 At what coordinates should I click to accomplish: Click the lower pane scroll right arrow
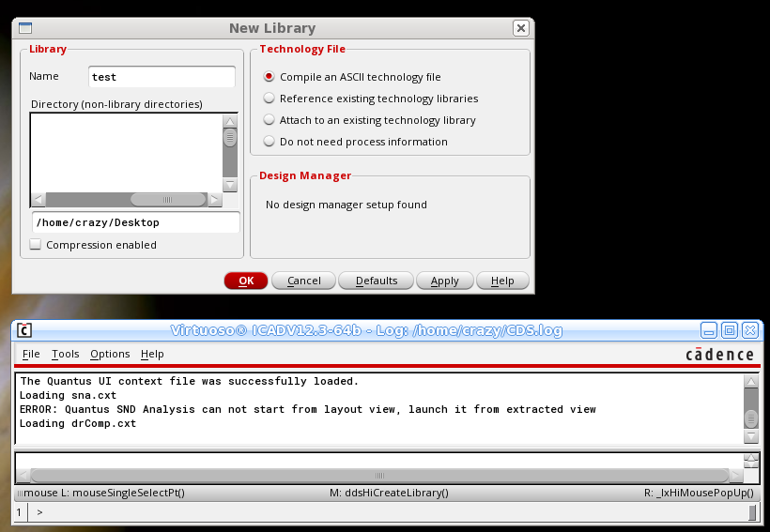click(x=735, y=475)
